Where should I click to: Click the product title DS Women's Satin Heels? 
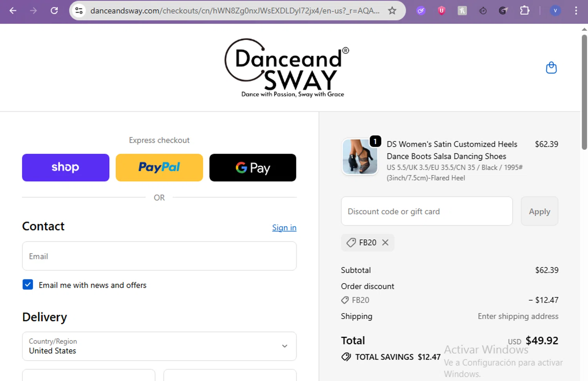452,150
